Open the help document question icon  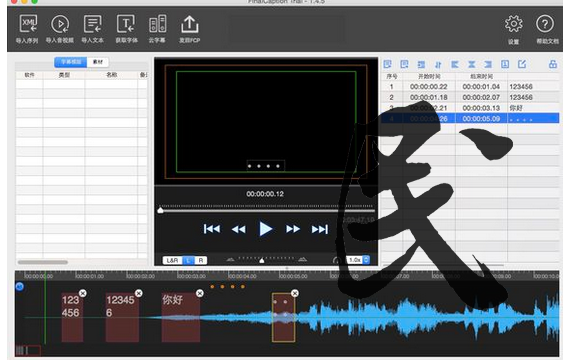pos(545,24)
